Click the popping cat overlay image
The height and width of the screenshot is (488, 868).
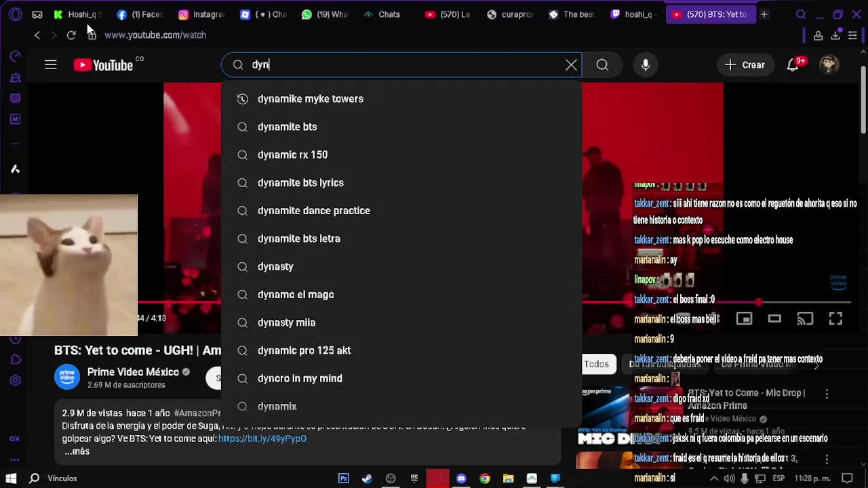[68, 265]
